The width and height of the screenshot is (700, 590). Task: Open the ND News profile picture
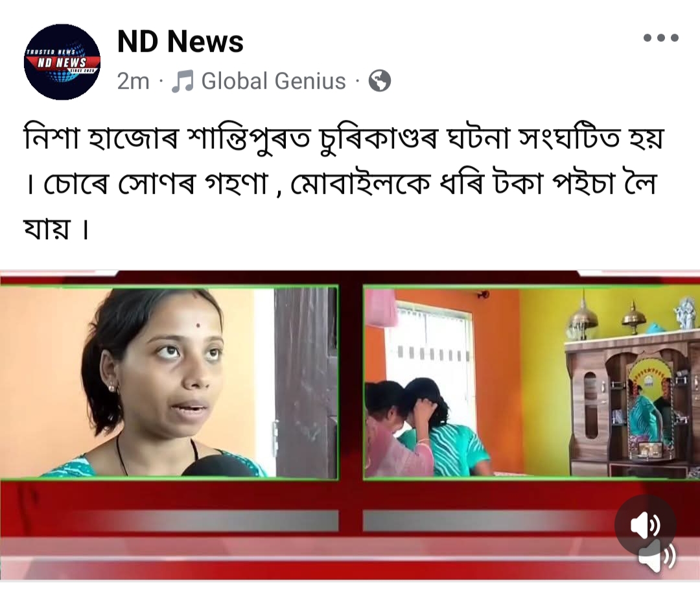point(62,62)
